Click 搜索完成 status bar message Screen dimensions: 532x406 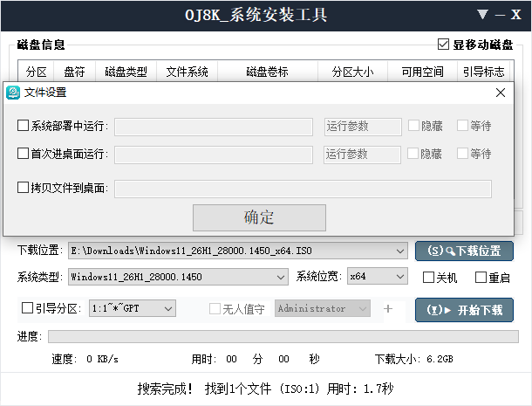coord(265,389)
